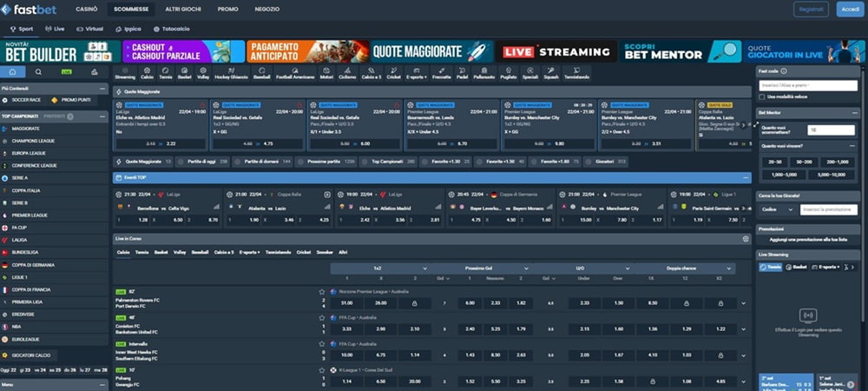Screen dimensions: 868x391
Task: Toggle the PREFERITI switch
Action: point(70,116)
